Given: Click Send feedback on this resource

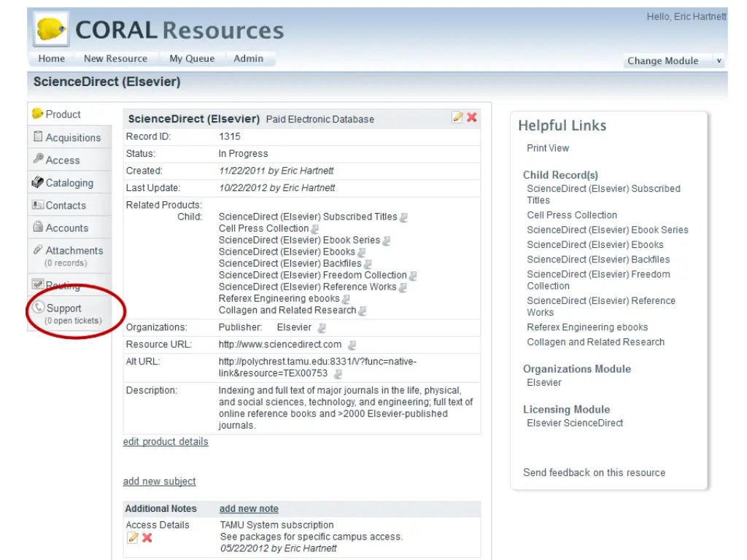Looking at the screenshot, I should coord(594,472).
